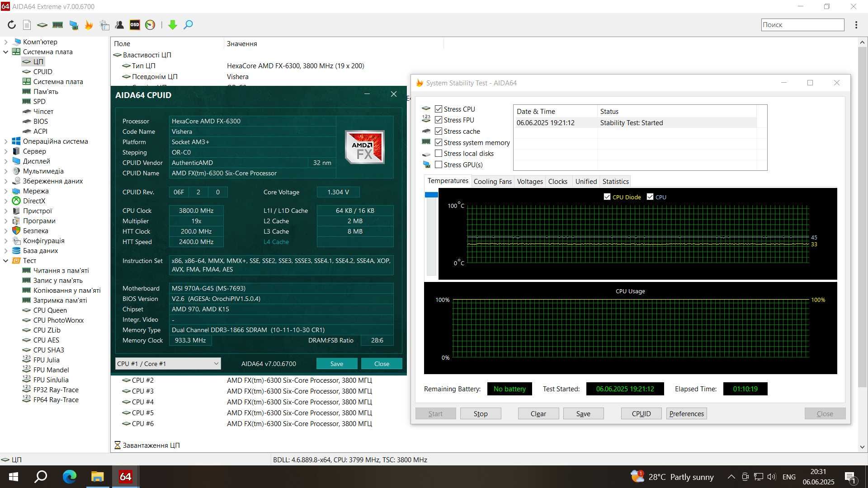Click the CPUID button in Stability Test
868x488 pixels.
(x=641, y=413)
